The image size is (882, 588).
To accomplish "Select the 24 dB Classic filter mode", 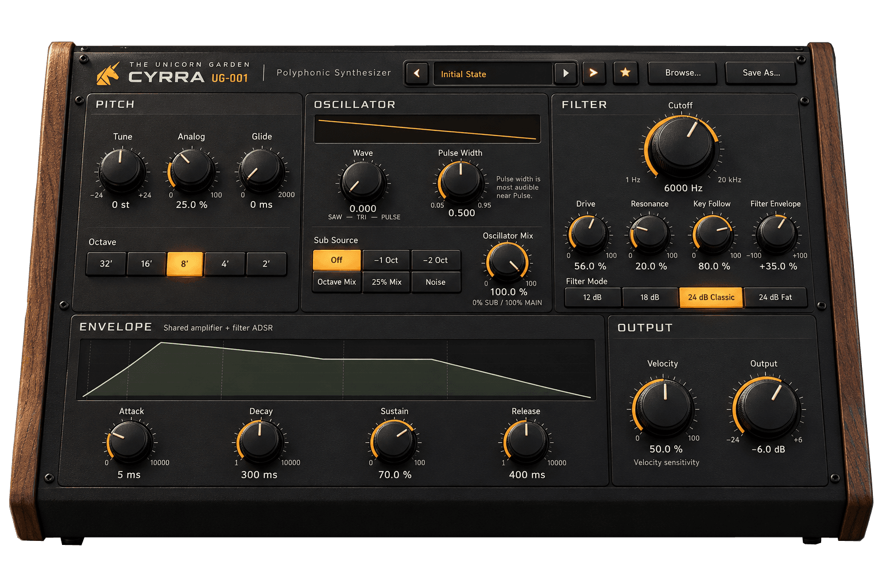I will click(x=711, y=297).
